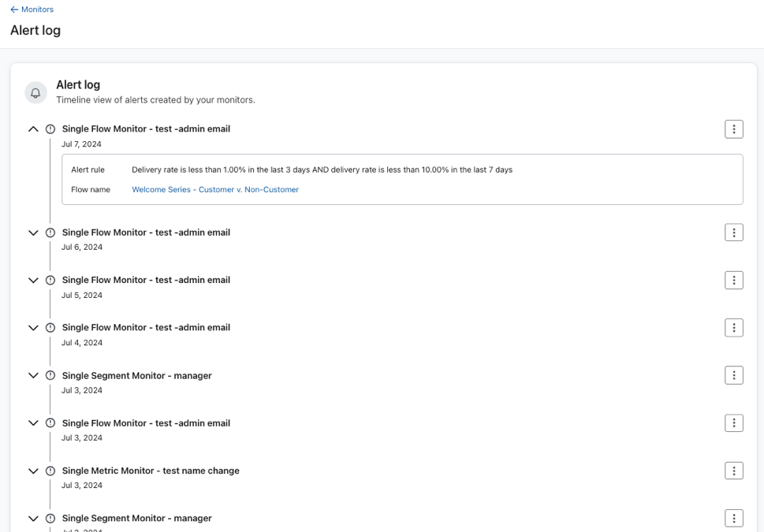Expand the Jul 6 Single Flow Monitor alert
Screen dimensions: 764x532
pos(33,232)
